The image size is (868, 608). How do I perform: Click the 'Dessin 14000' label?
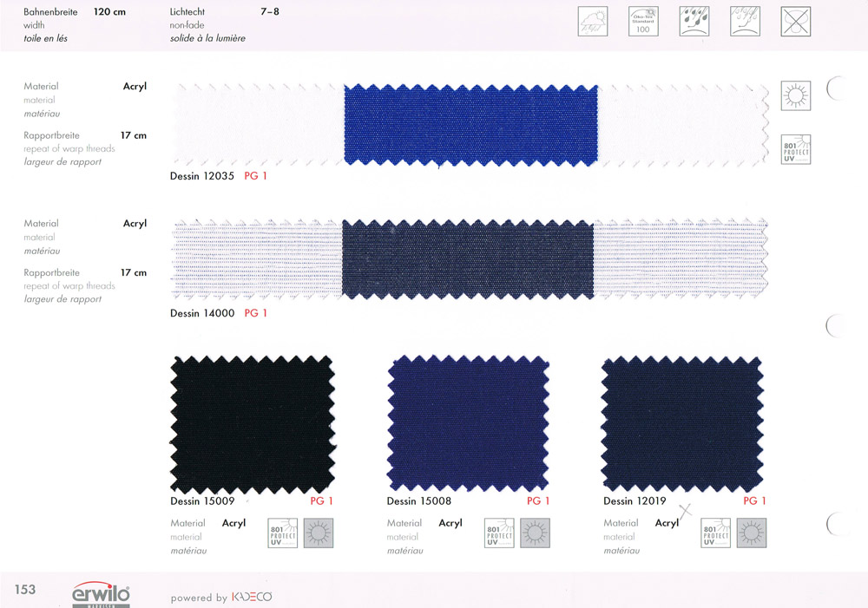tap(202, 313)
